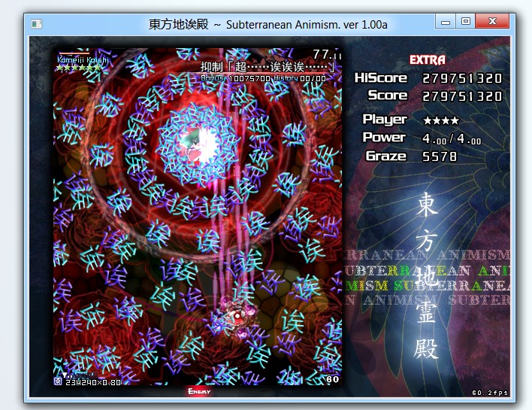Image resolution: width=532 pixels, height=410 pixels.
Task: Click the red EXTRA difficulty label
Action: coord(428,59)
